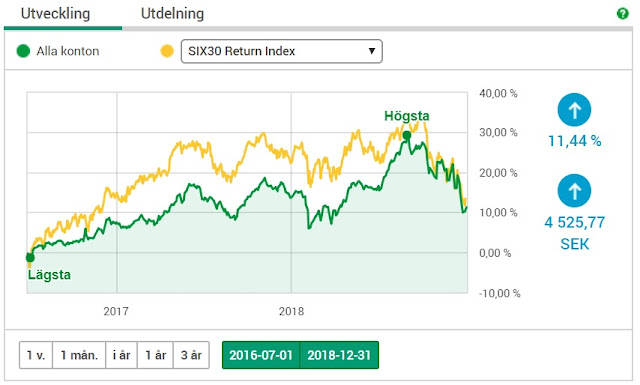Click the blue up arrow above 4 525,77 SEK

click(x=574, y=191)
